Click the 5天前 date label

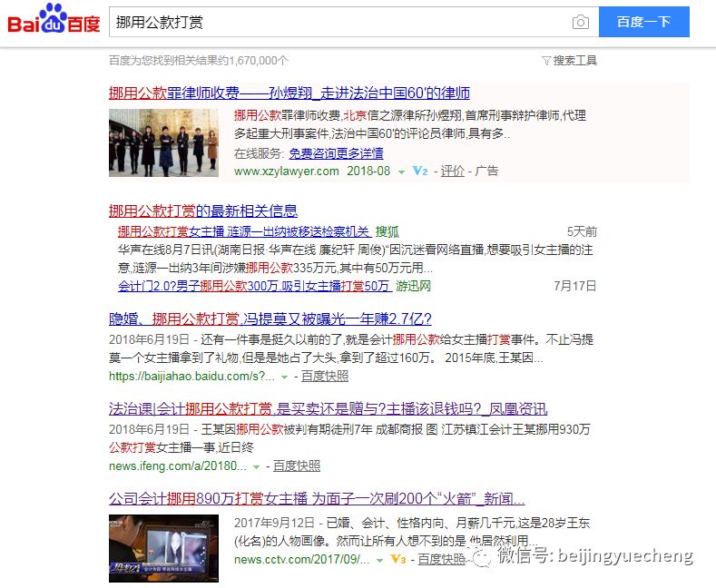[x=582, y=232]
